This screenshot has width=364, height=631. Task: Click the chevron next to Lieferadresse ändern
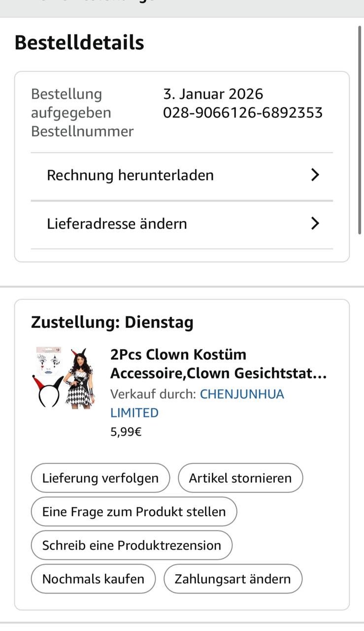coord(315,224)
